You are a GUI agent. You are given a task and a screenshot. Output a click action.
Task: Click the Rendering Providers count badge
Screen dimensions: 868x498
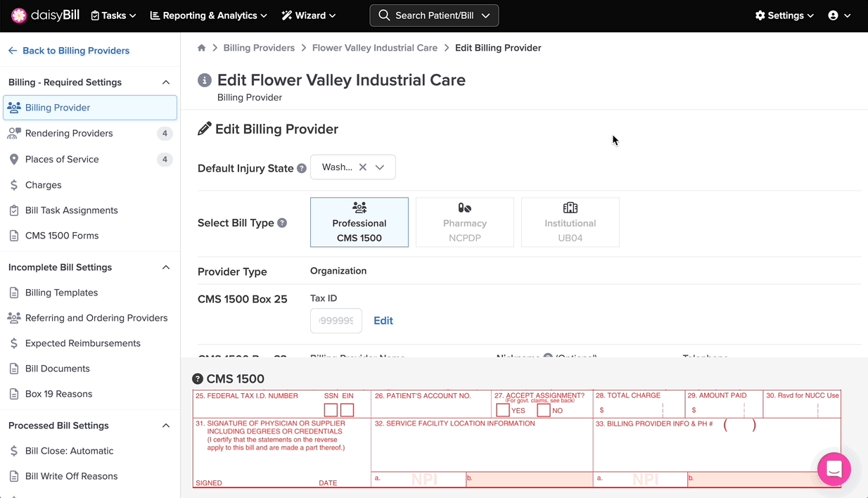pyautogui.click(x=165, y=134)
